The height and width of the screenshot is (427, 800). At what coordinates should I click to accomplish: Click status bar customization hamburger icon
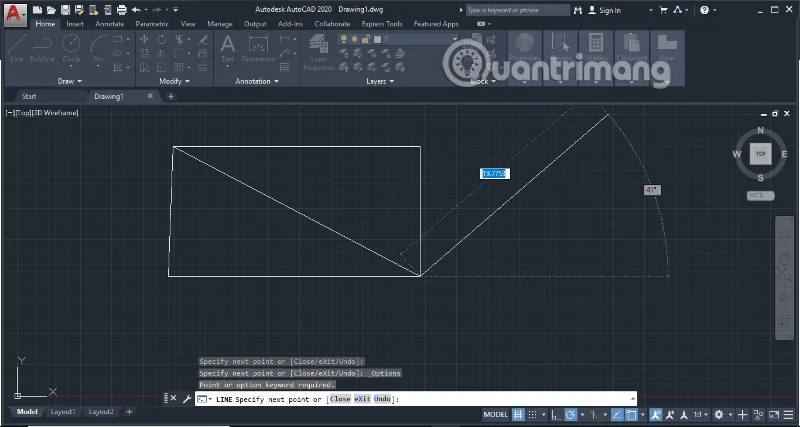(789, 414)
